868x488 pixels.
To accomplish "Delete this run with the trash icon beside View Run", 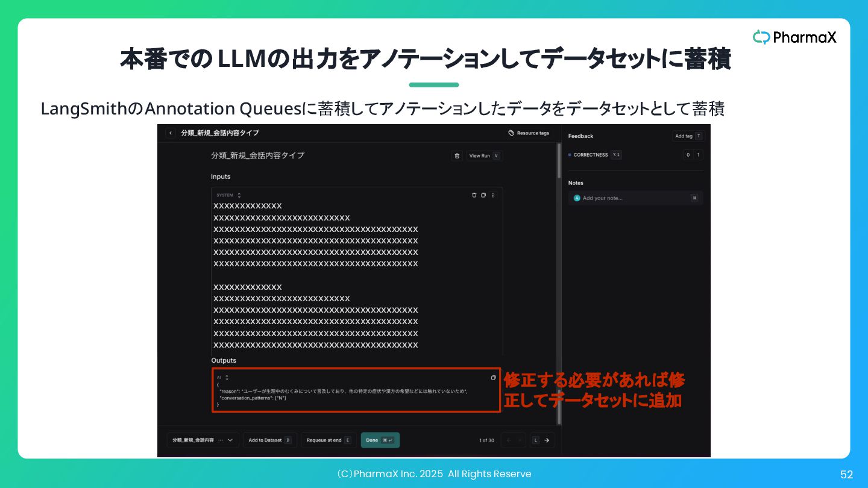I will pos(457,155).
